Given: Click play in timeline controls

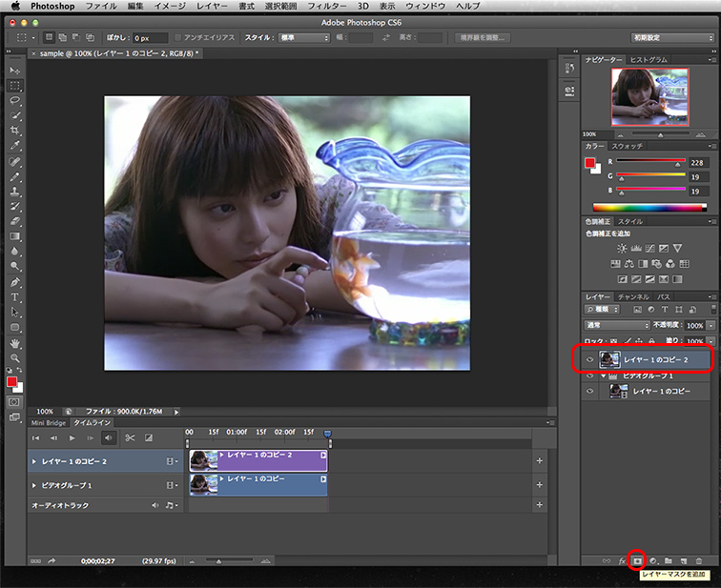Looking at the screenshot, I should click(72, 437).
